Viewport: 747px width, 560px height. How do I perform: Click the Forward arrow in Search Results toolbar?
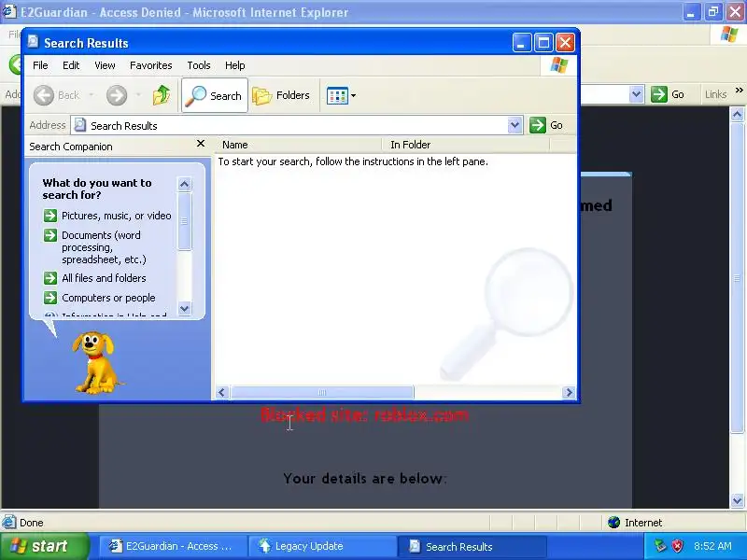tap(117, 95)
